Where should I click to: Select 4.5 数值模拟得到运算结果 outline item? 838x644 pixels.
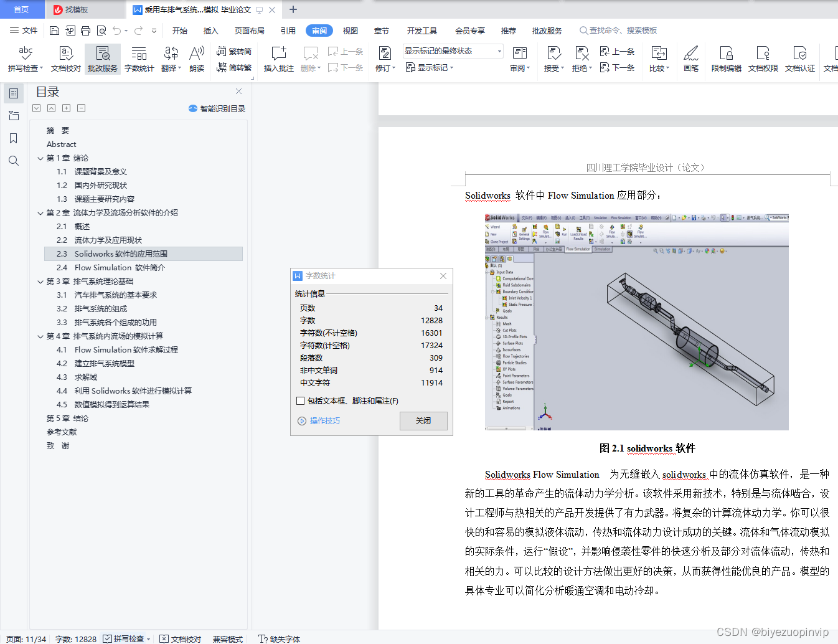click(143, 405)
